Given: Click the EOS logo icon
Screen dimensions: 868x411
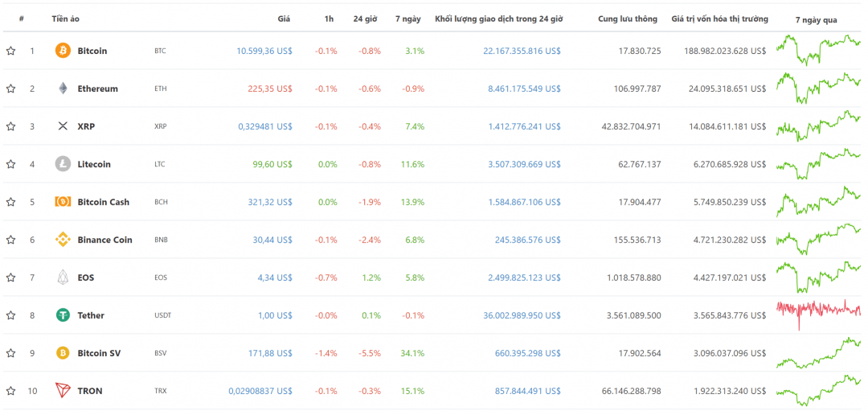Looking at the screenshot, I should 63,277.
